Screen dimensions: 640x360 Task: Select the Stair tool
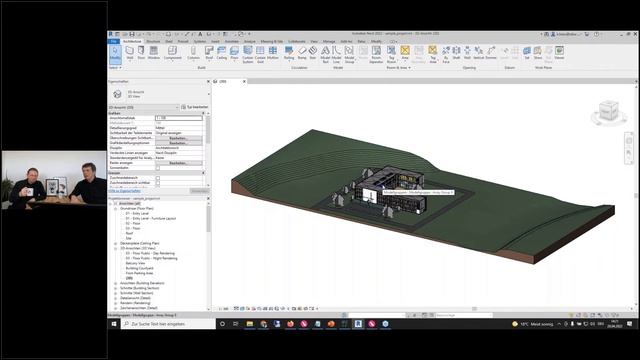313,53
